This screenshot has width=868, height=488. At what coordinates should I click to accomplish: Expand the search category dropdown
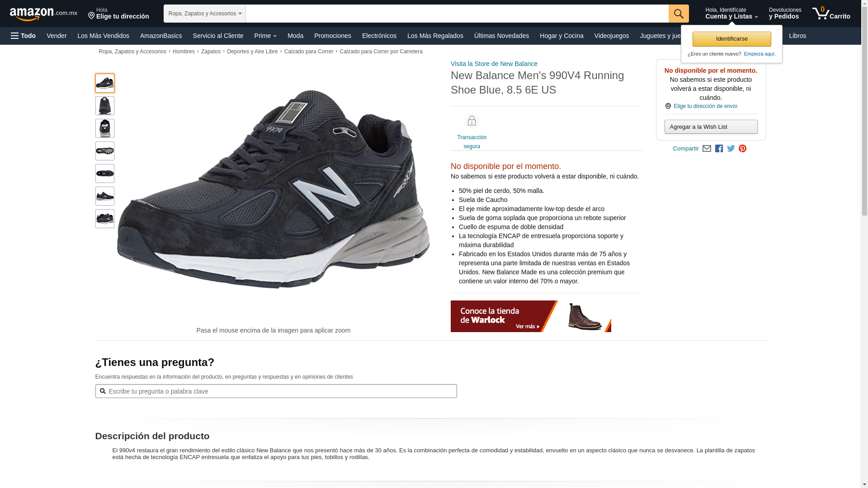(205, 14)
